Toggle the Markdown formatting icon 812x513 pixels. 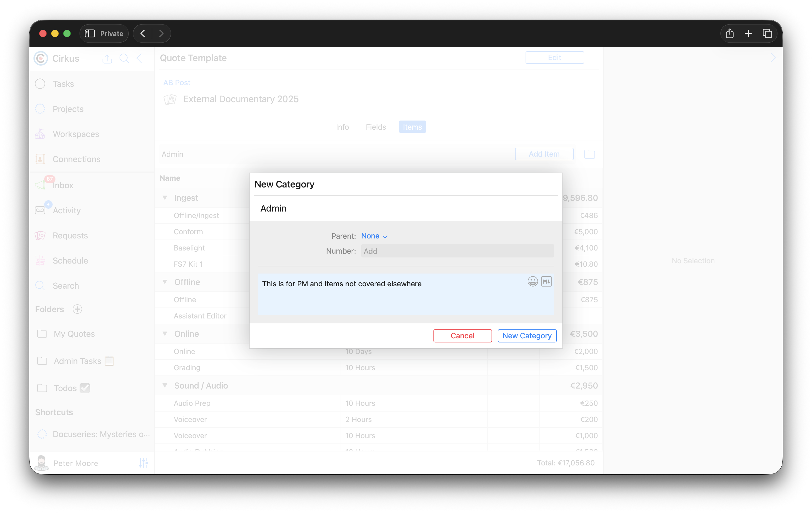tap(546, 281)
